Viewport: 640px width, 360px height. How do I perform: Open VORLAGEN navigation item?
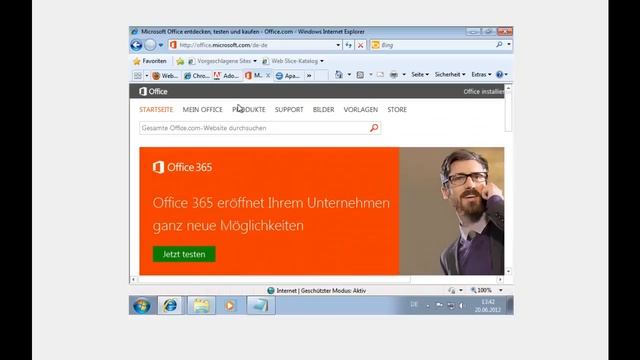coord(361,110)
